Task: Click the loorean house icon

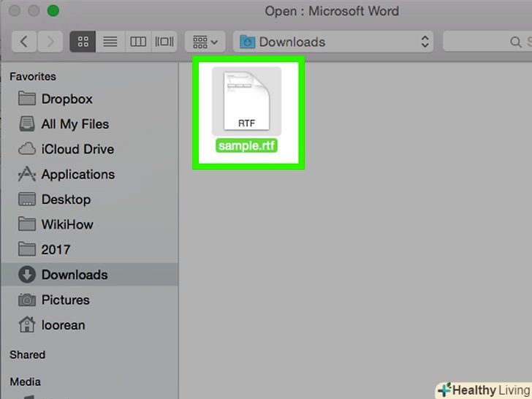Action: [27, 324]
